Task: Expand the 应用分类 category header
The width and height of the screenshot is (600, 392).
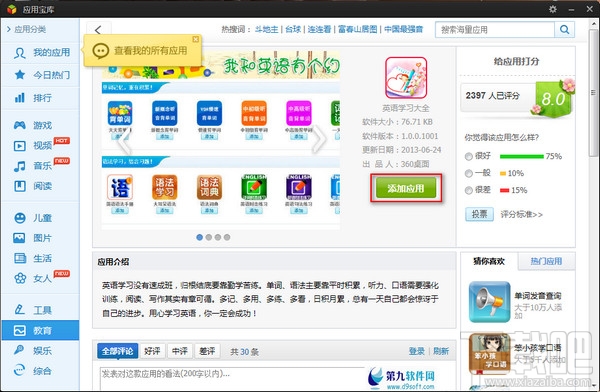Action: [x=26, y=29]
